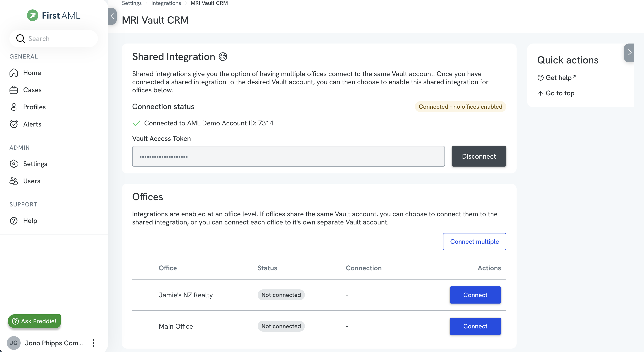Viewport: 644px width, 352px height.
Task: Open Alerts in the sidebar
Action: pos(32,124)
